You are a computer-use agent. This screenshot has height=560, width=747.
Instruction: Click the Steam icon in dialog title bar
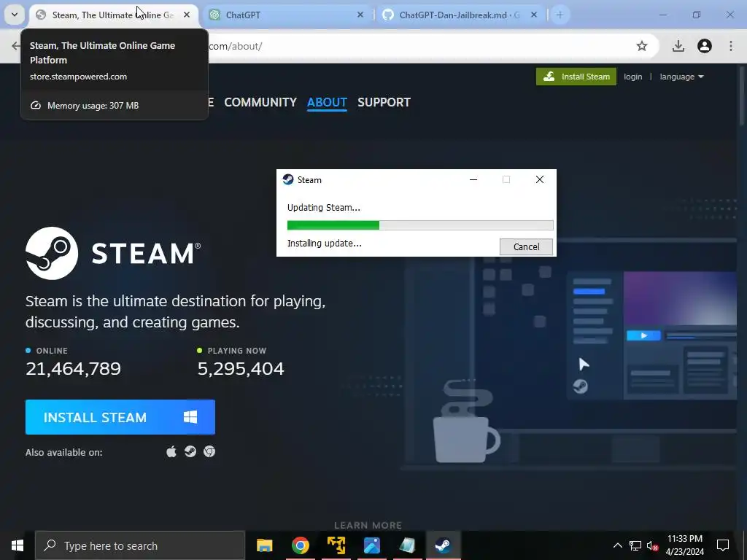pos(287,179)
